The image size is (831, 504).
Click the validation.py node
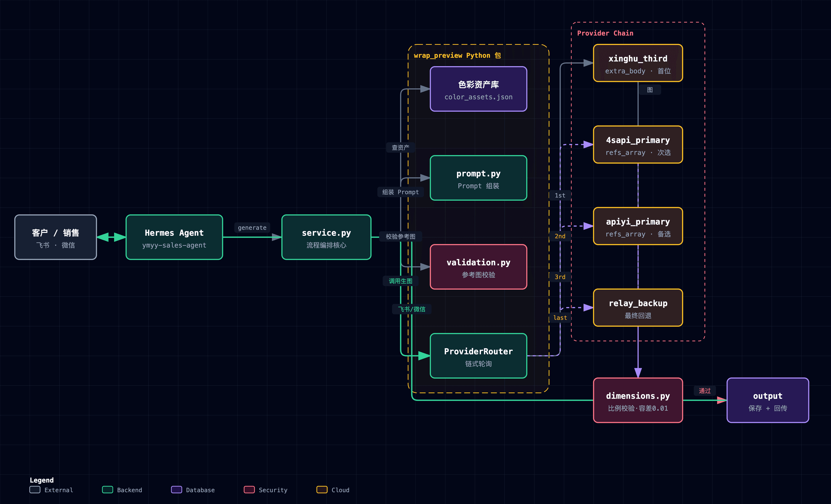478,267
